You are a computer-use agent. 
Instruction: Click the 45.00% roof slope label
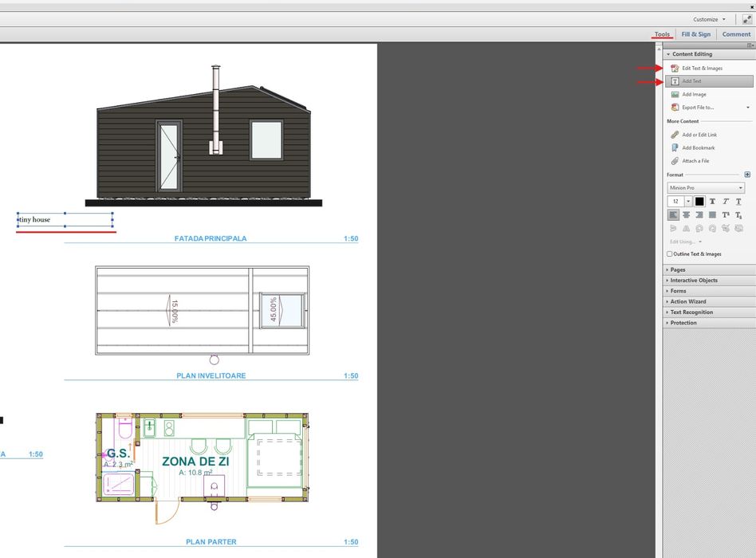click(x=274, y=310)
